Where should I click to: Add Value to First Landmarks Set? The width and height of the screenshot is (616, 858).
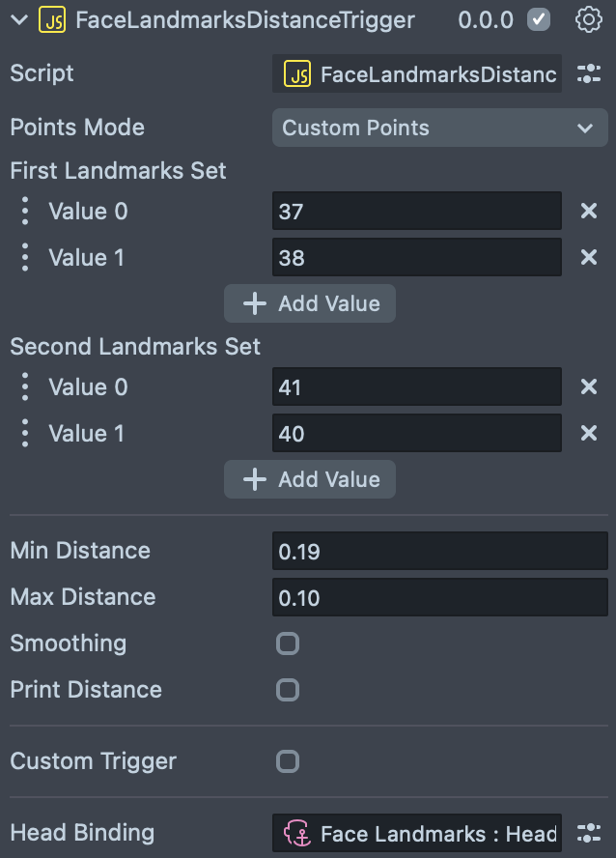(310, 303)
